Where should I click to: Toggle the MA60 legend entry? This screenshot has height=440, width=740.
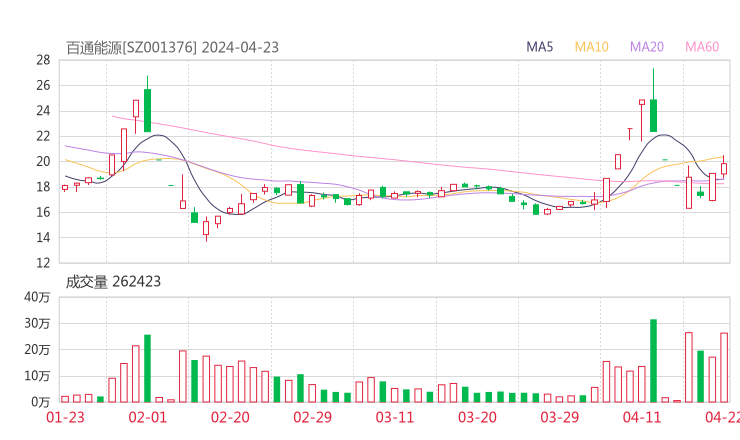[x=702, y=47]
